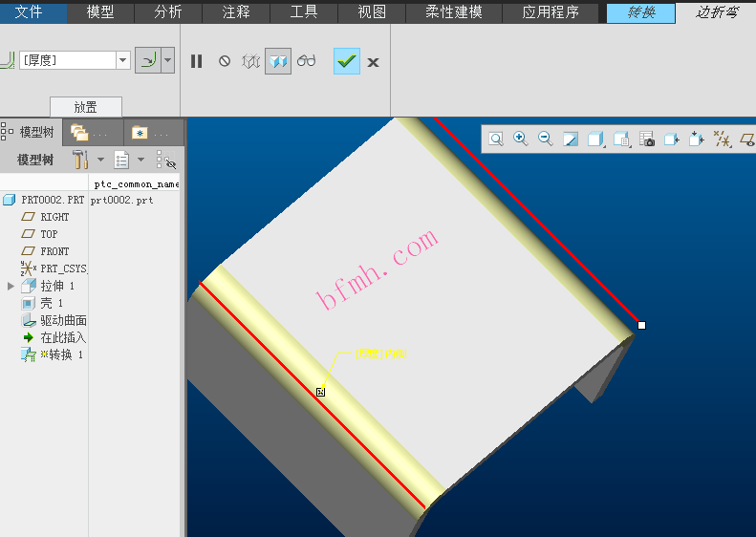Open the 放置 panel tab
Viewport: 756px width, 537px height.
click(x=86, y=107)
